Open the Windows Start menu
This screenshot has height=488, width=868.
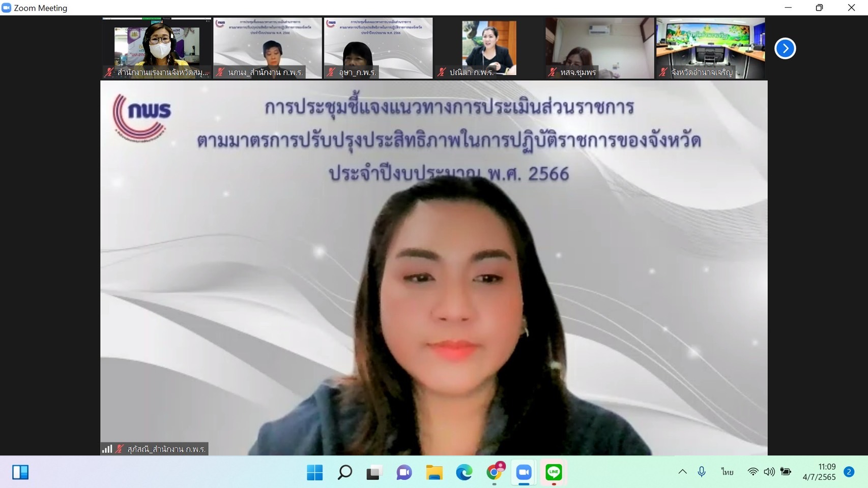pyautogui.click(x=315, y=472)
